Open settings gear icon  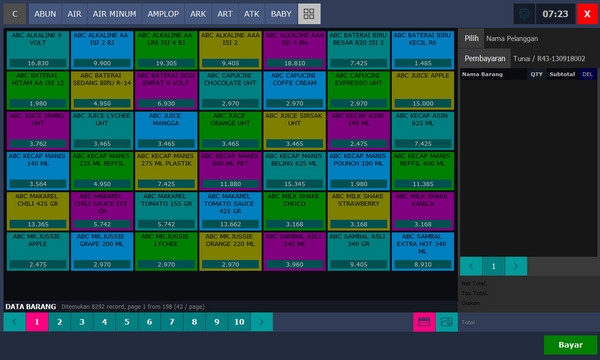pyautogui.click(x=524, y=14)
